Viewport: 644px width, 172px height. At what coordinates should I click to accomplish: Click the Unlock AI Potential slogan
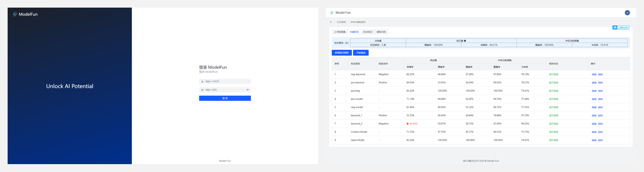click(70, 86)
